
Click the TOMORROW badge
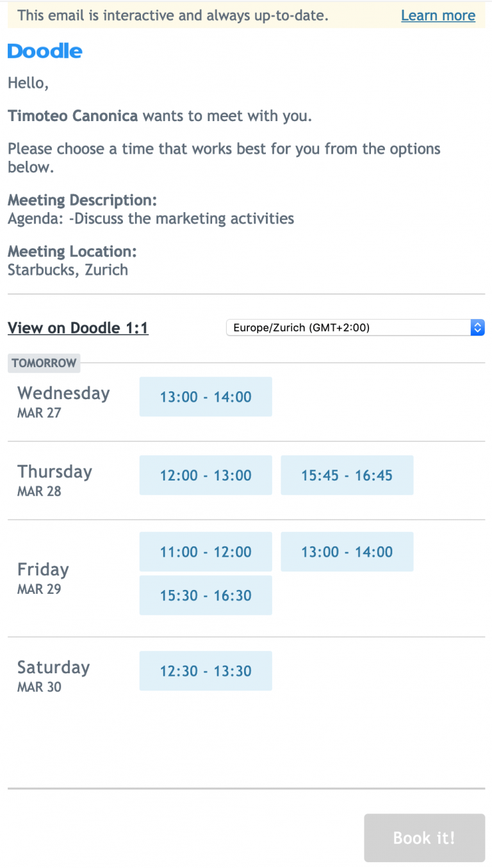click(x=44, y=363)
